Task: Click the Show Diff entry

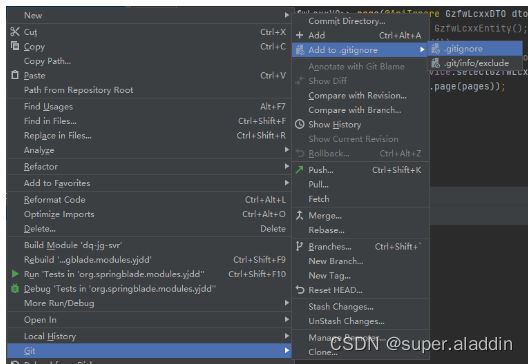Action: coord(327,81)
